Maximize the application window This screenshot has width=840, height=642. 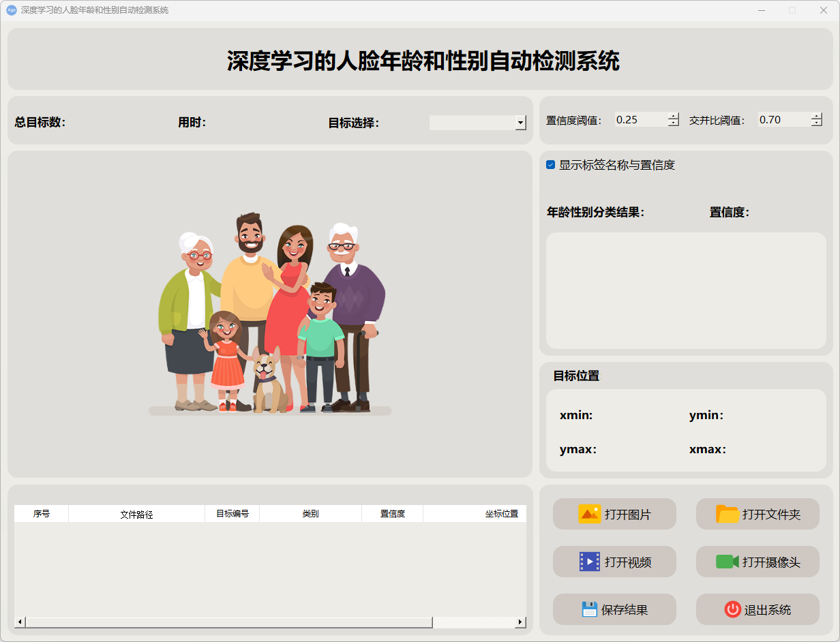coord(792,10)
